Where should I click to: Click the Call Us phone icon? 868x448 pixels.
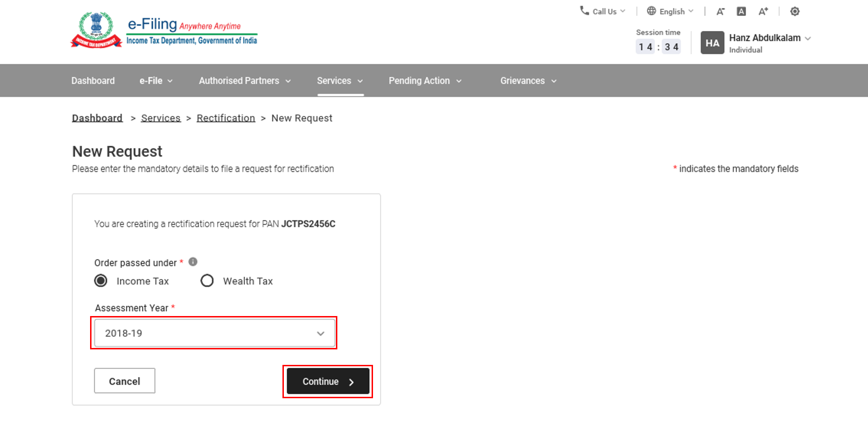point(584,10)
